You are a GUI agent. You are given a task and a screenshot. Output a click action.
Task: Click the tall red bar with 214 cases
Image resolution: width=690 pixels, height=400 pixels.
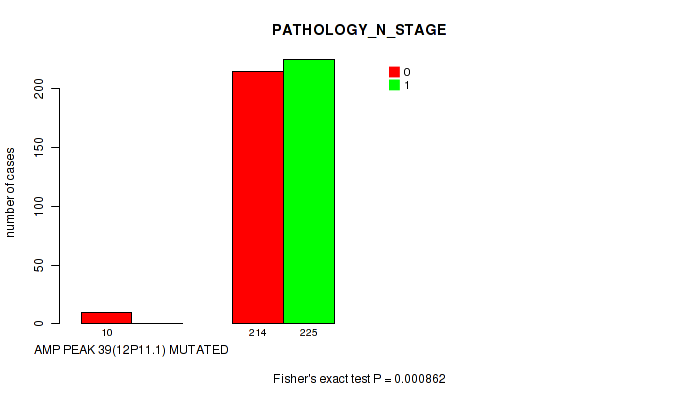tap(258, 197)
